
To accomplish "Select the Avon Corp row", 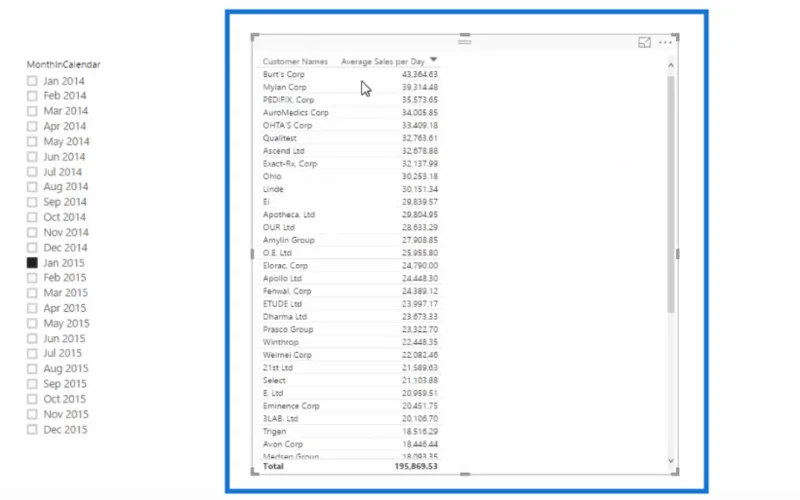I will [x=350, y=444].
